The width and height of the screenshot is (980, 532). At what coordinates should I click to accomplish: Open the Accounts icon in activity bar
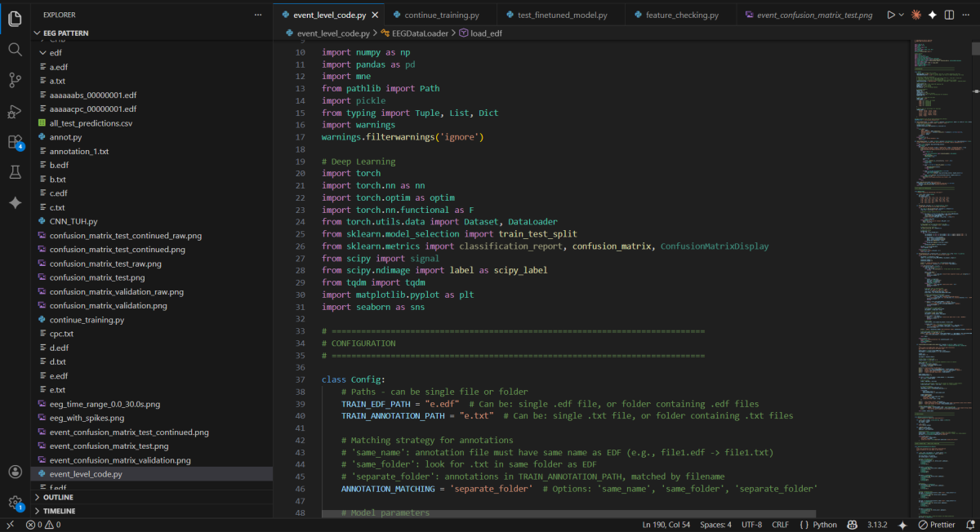(x=15, y=472)
